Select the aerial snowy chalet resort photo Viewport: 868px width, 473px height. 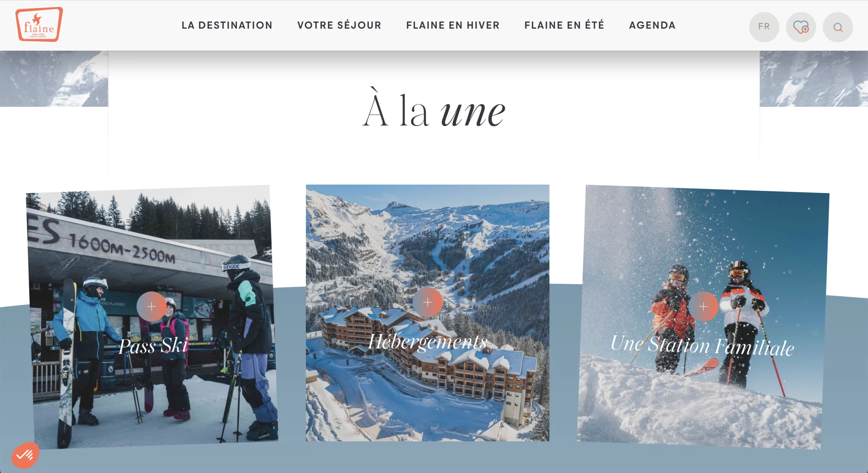tap(428, 313)
